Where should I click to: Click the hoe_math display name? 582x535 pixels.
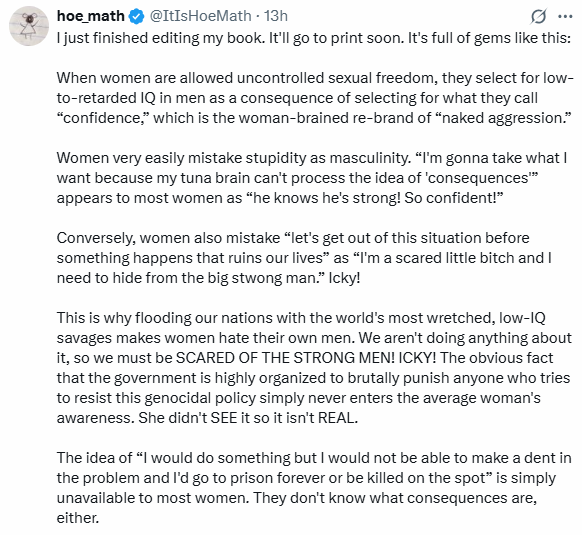pos(91,16)
